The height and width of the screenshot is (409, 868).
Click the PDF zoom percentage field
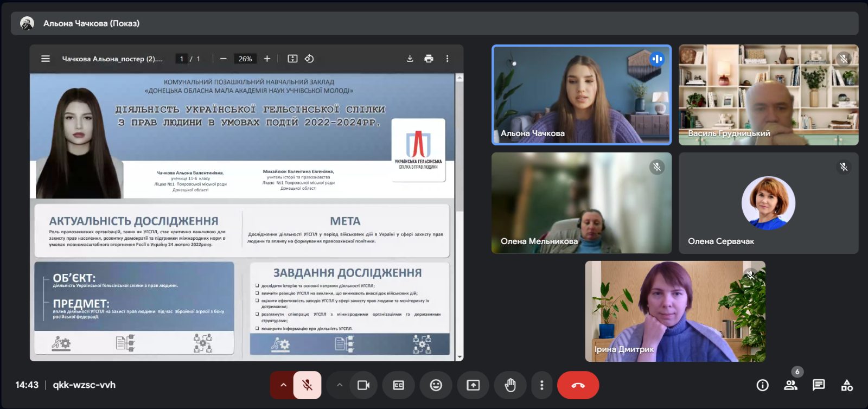(245, 59)
